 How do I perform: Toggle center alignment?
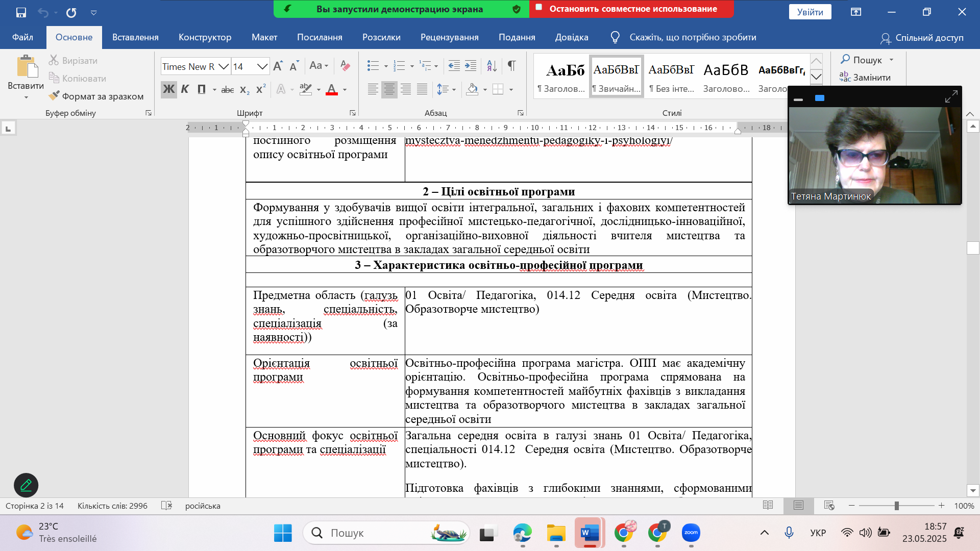tap(389, 90)
